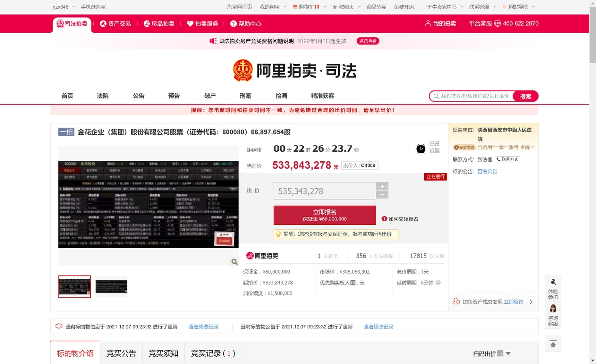
Task: Click the first 查看修改记录 link
Action: pyautogui.click(x=204, y=327)
